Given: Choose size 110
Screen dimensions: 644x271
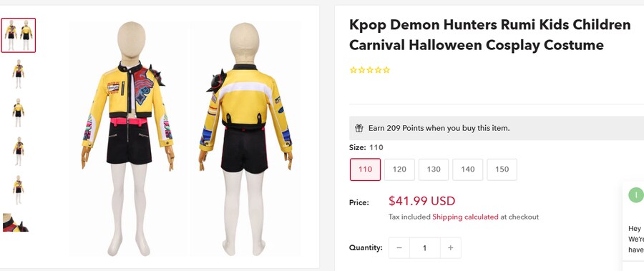Looking at the screenshot, I should click(x=365, y=169).
